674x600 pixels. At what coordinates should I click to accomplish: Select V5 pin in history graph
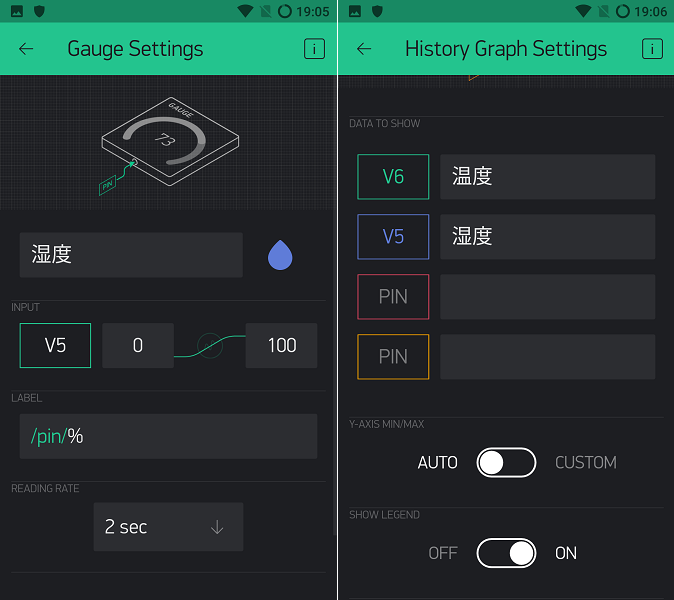393,237
